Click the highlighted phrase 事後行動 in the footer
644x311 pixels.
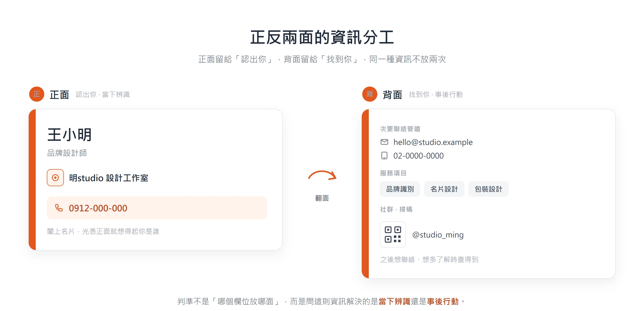click(x=443, y=301)
